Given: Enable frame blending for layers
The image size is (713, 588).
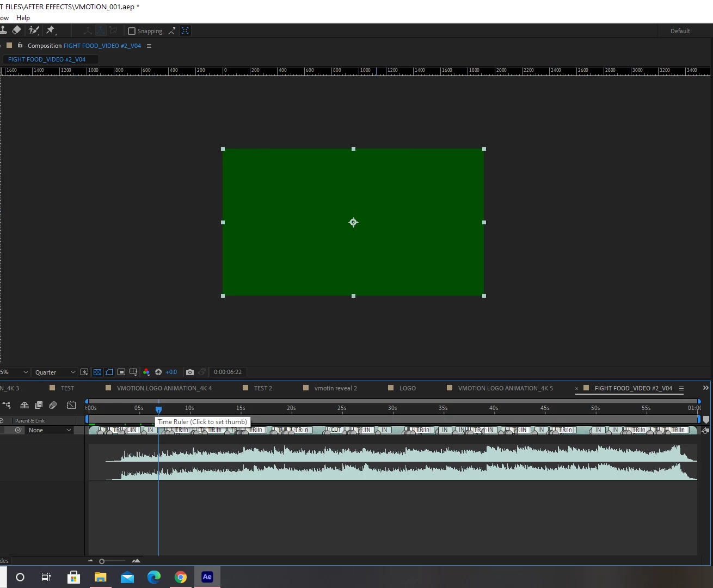Looking at the screenshot, I should click(x=39, y=405).
